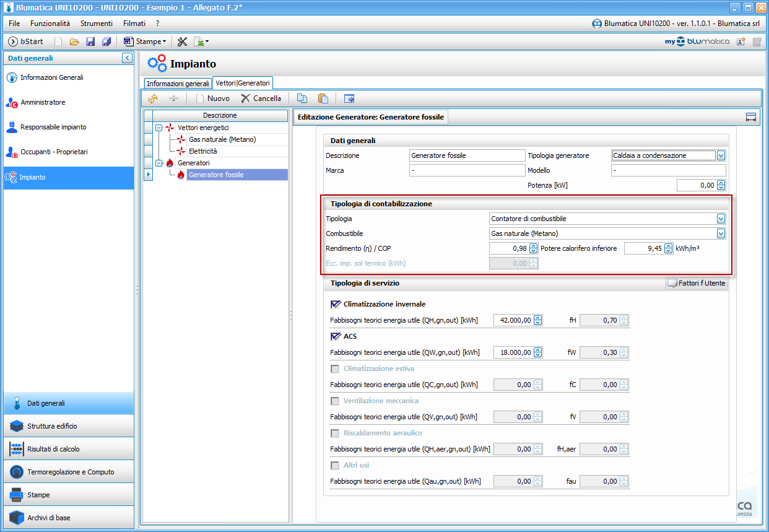The image size is (769, 532).
Task: Click the Descrizione text field
Action: coord(467,155)
